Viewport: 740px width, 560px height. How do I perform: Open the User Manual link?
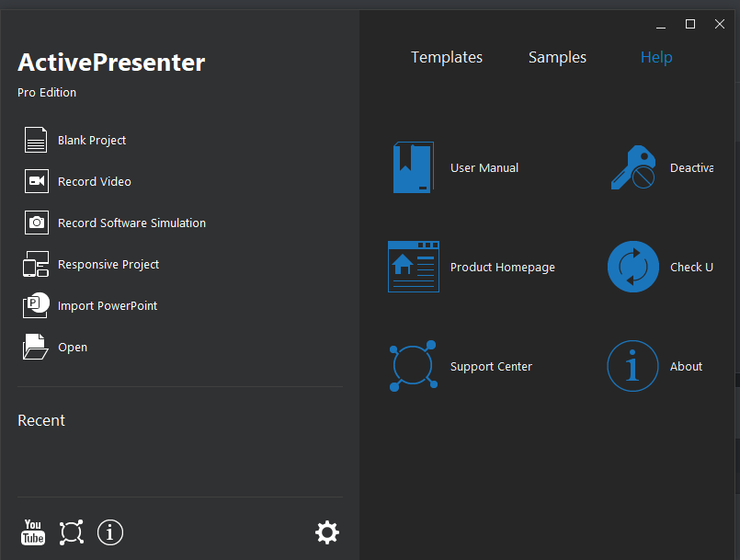coord(484,167)
